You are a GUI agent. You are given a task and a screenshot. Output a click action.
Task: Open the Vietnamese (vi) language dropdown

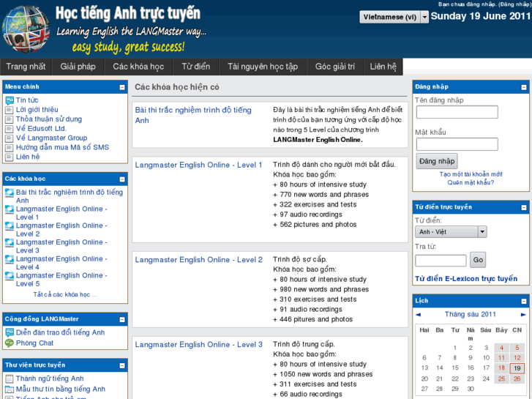(394, 17)
